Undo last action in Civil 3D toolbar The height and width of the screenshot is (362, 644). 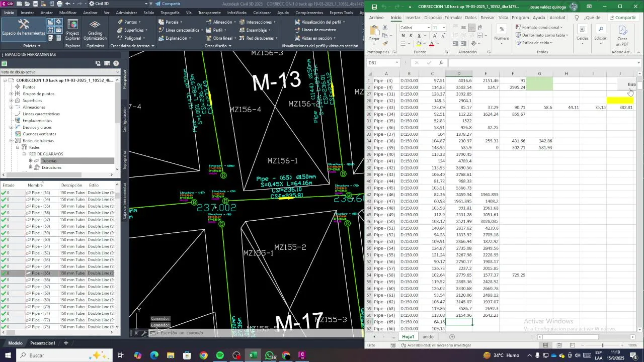tap(68, 4)
